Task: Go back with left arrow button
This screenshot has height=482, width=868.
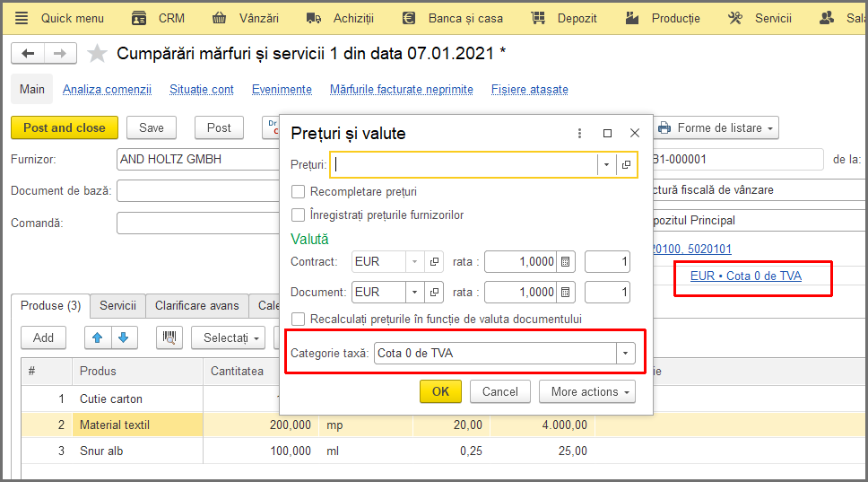Action: click(x=28, y=53)
